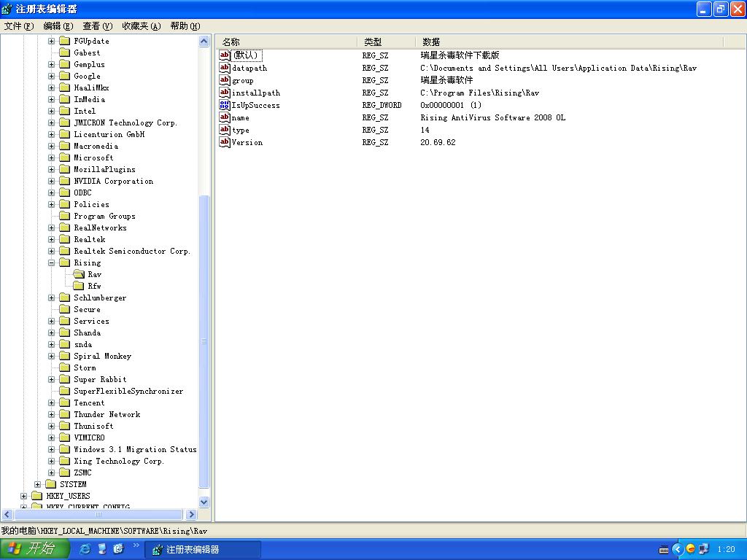Launch Internet Explorer from quick launch
This screenshot has height=560, width=747.
(85, 549)
